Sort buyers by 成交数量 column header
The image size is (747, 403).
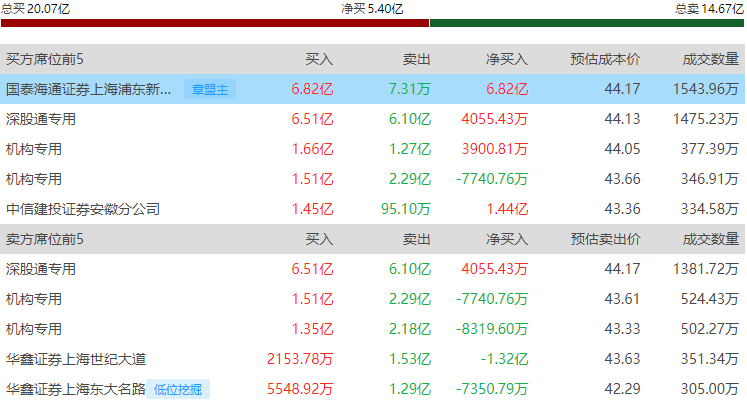coord(711,60)
